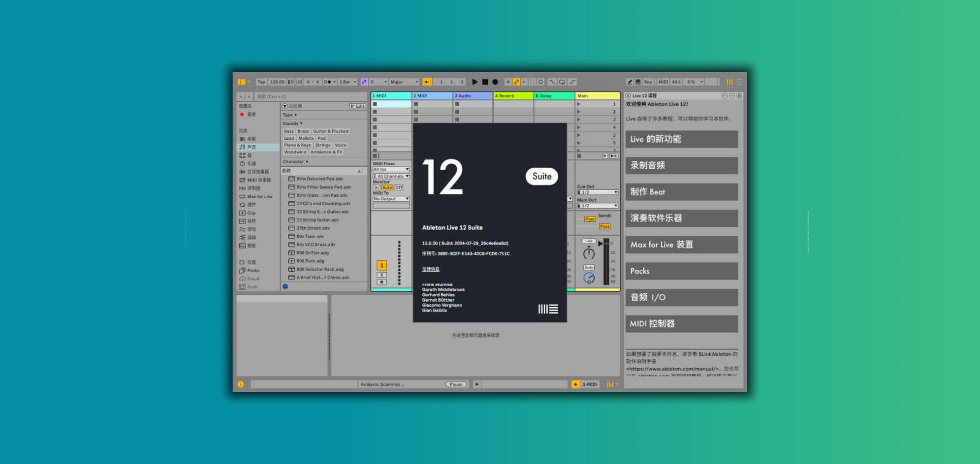
Task: Set Monitor to In
Action: (x=377, y=188)
